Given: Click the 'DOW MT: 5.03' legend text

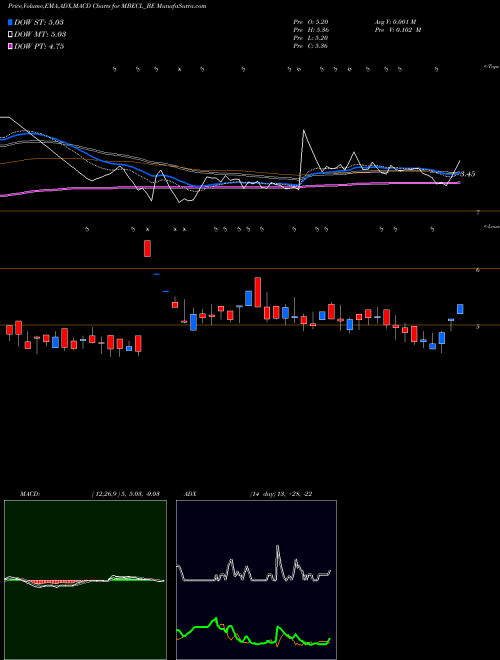Looking at the screenshot, I should point(40,35).
